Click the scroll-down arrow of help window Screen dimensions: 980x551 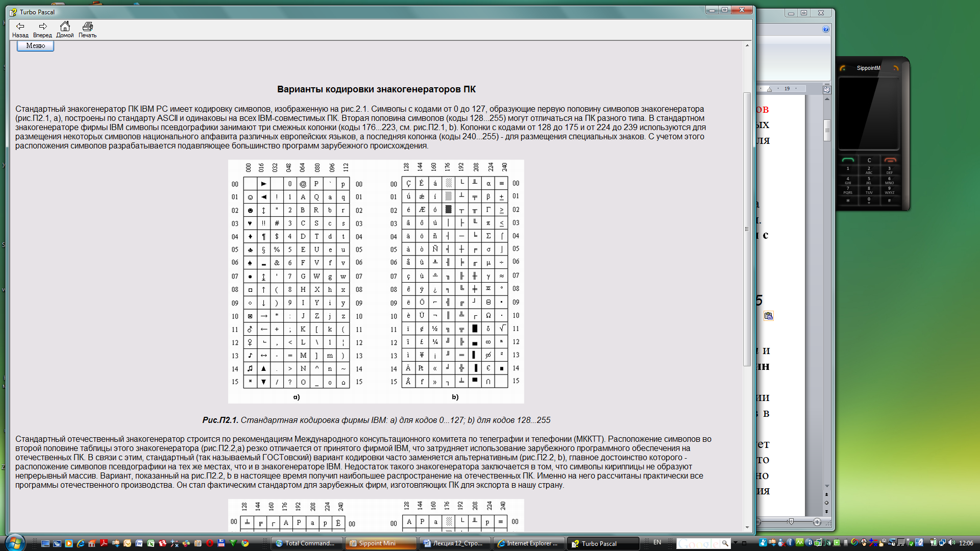(x=747, y=527)
